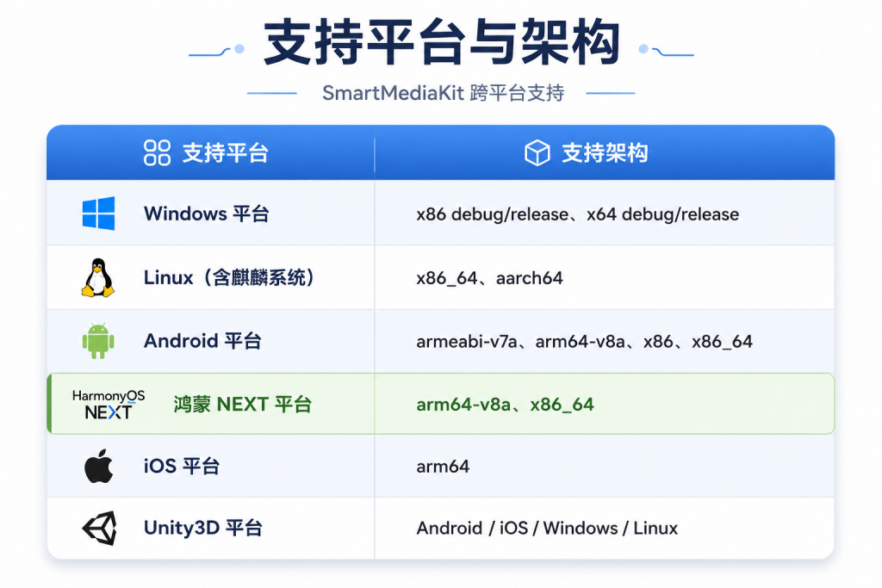The height and width of the screenshot is (588, 882).
Task: Click the four-squares grid icon in header
Action: tap(157, 152)
